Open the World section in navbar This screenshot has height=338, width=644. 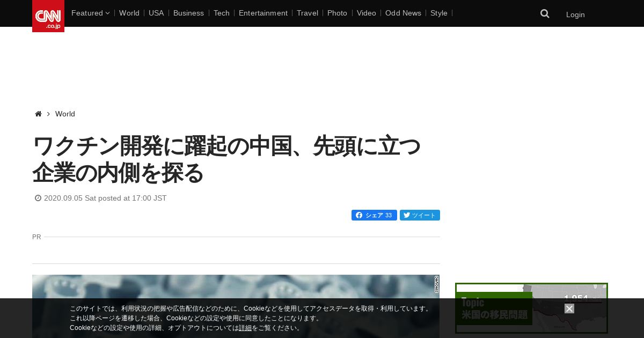click(129, 13)
